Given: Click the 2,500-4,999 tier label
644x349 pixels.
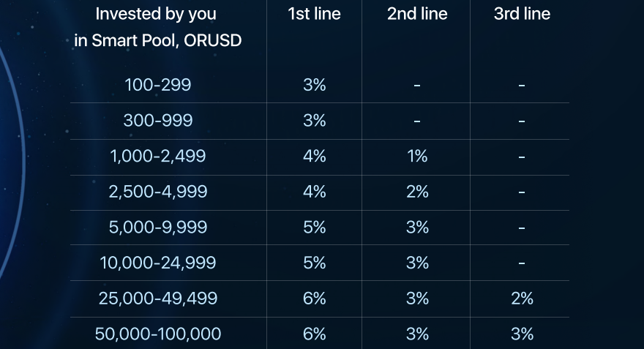Looking at the screenshot, I should coord(158,192).
